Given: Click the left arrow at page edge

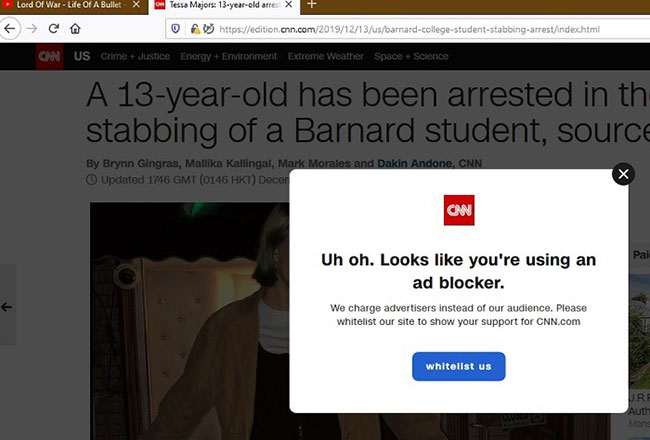Looking at the screenshot, I should tap(7, 307).
